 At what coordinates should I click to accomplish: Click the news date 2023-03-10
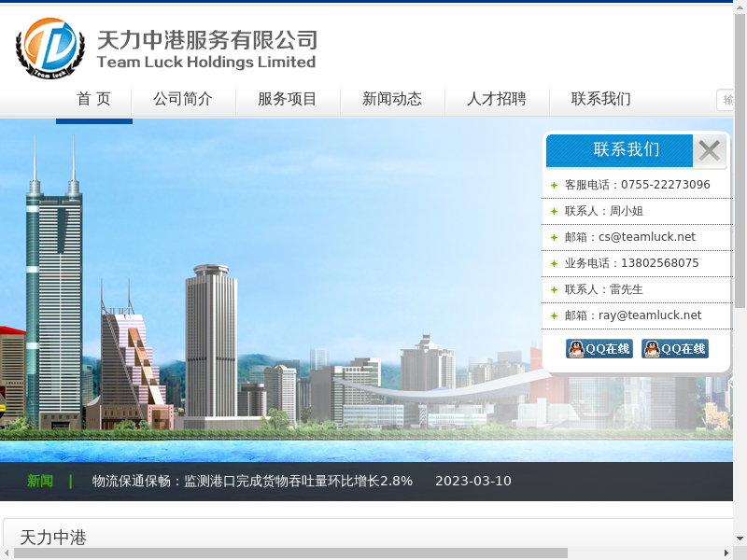coord(473,481)
